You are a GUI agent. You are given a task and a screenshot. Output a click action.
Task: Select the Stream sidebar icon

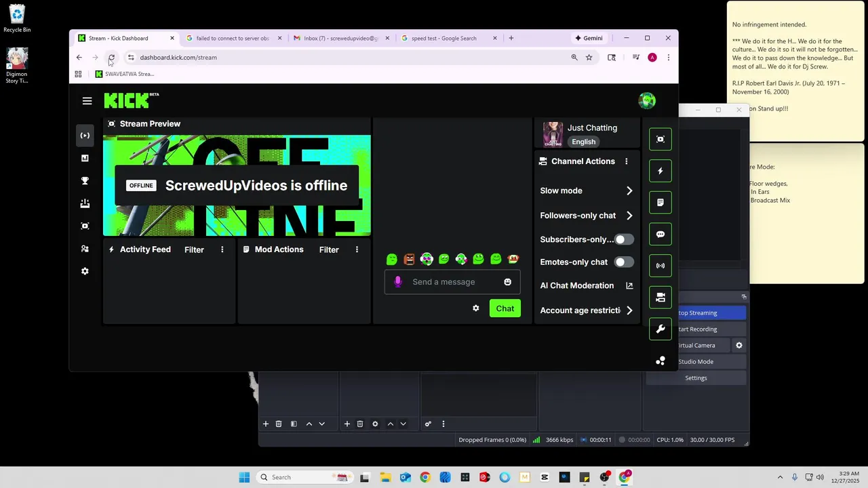(x=85, y=136)
